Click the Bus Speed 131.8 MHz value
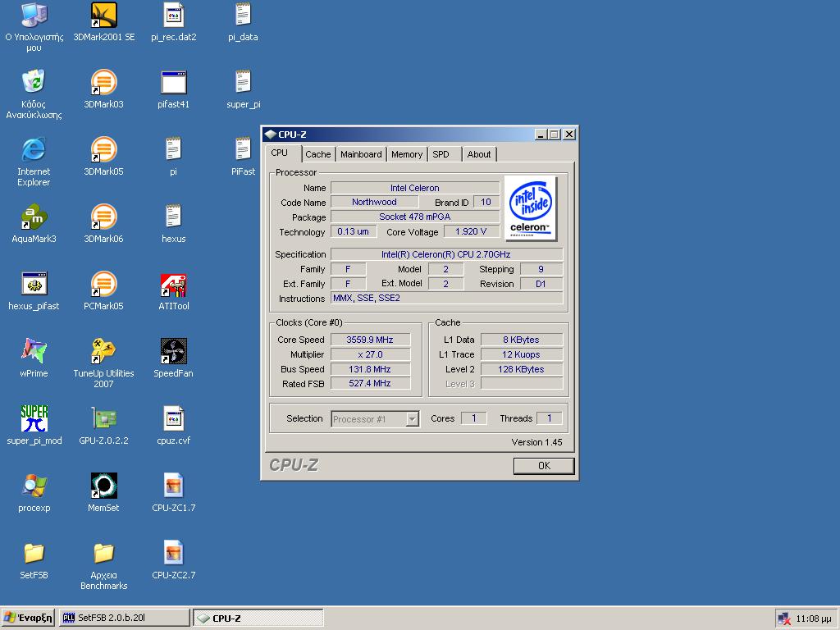Image resolution: width=840 pixels, height=630 pixels. [x=370, y=369]
